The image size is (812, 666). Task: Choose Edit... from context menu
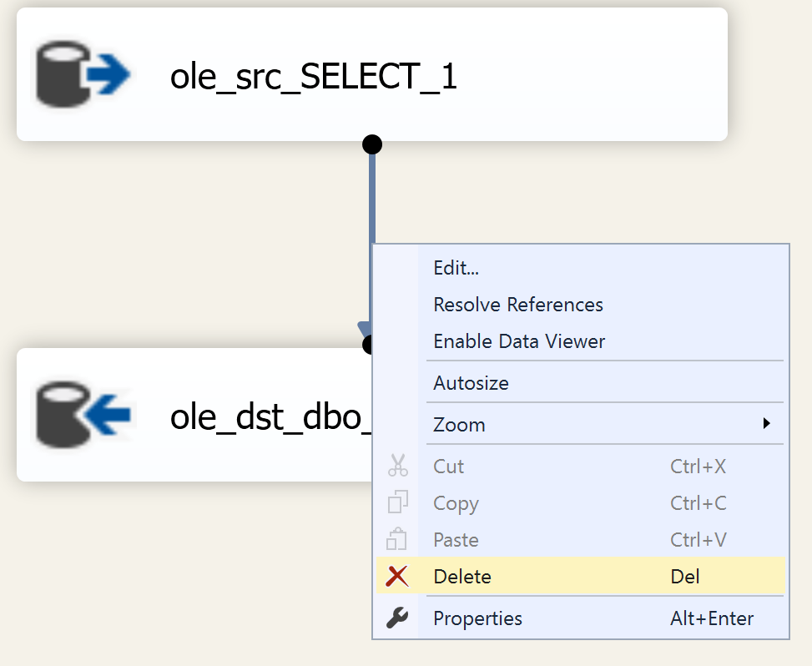click(x=456, y=268)
